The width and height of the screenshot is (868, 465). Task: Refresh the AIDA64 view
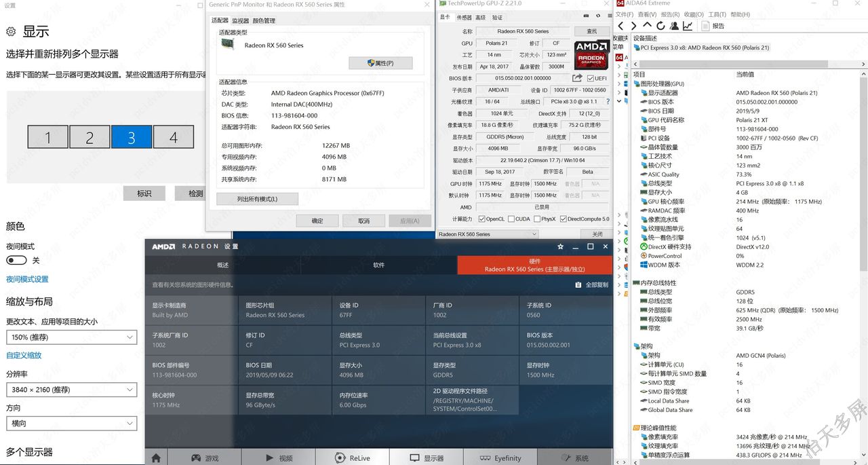661,26
